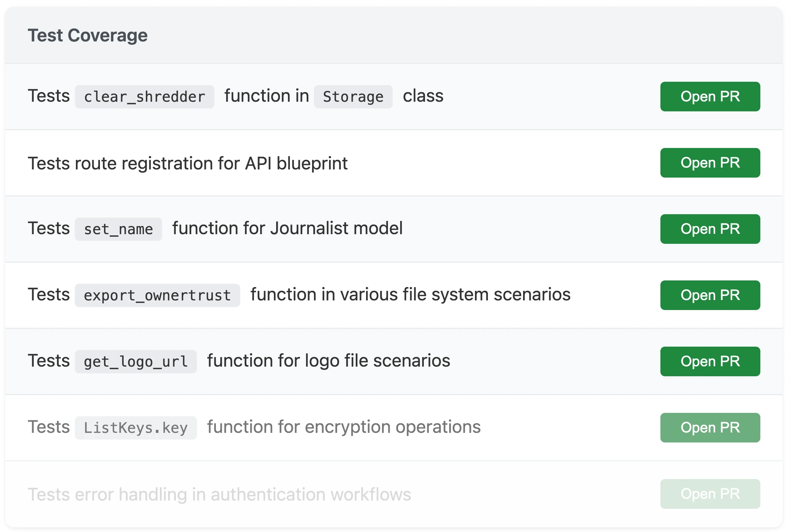This screenshot has height=532, width=787.
Task: Open PR for get_logo_url logo scenarios tests
Action: point(709,361)
